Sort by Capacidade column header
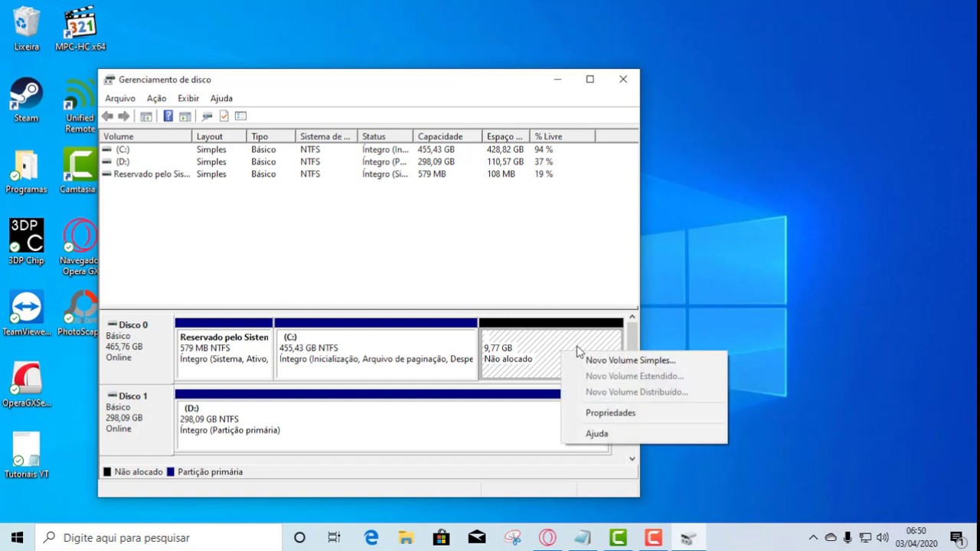Viewport: 980px width, 551px height. 448,136
